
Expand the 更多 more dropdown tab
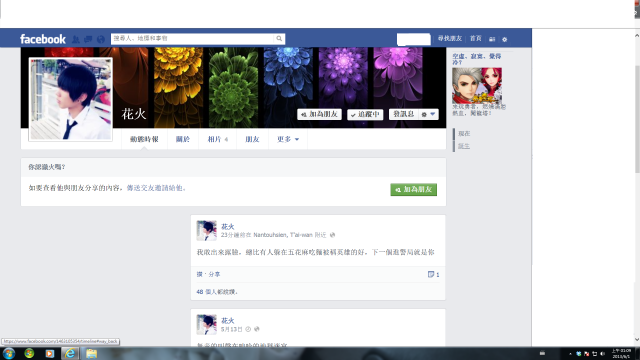pyautogui.click(x=288, y=139)
